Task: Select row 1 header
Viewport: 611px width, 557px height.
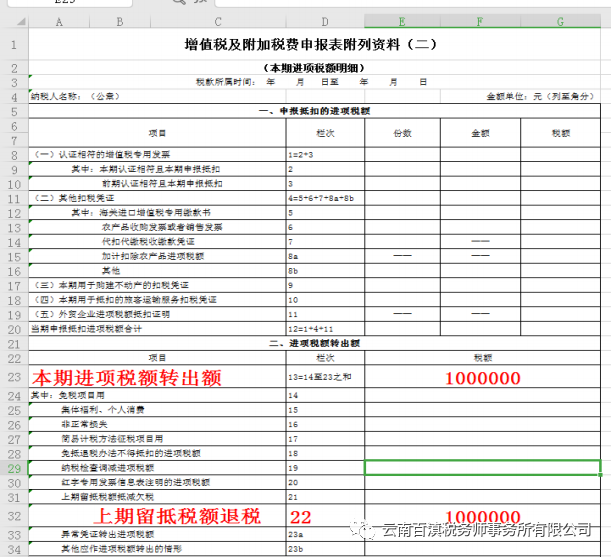Action: pyautogui.click(x=14, y=44)
